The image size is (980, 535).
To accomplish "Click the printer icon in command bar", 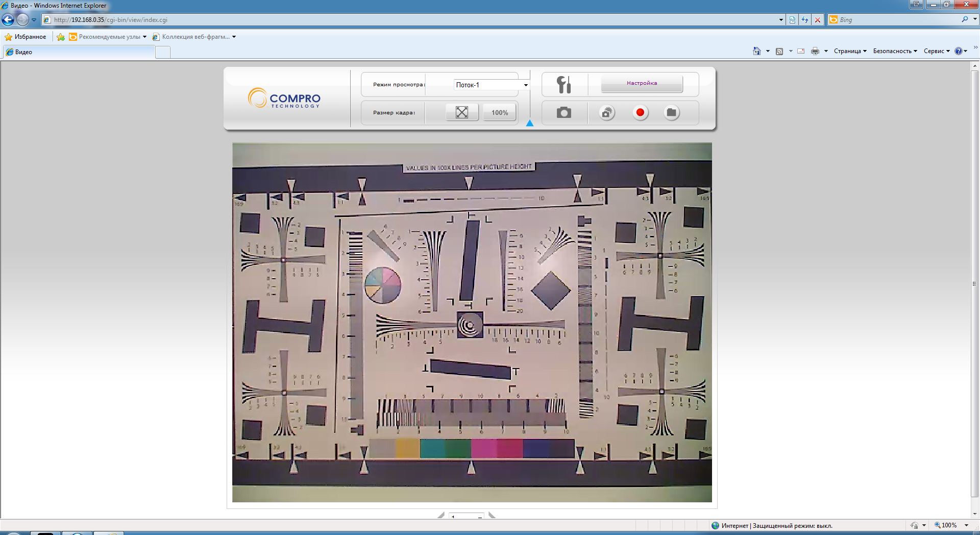I will tap(815, 51).
